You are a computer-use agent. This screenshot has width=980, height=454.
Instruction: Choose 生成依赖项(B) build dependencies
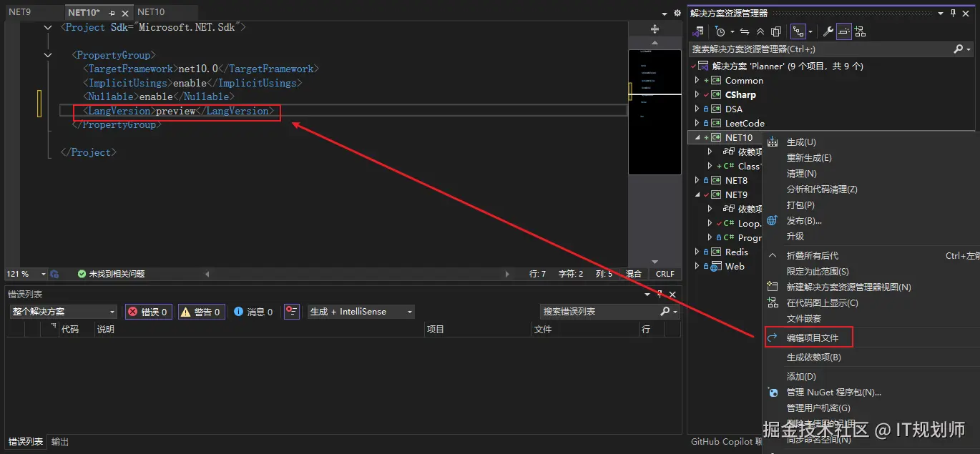(813, 357)
